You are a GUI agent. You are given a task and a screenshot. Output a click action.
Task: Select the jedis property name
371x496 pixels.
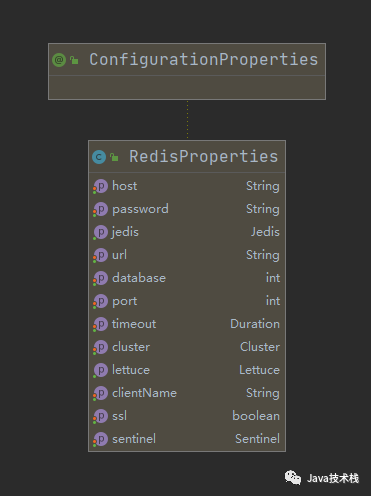pos(125,232)
